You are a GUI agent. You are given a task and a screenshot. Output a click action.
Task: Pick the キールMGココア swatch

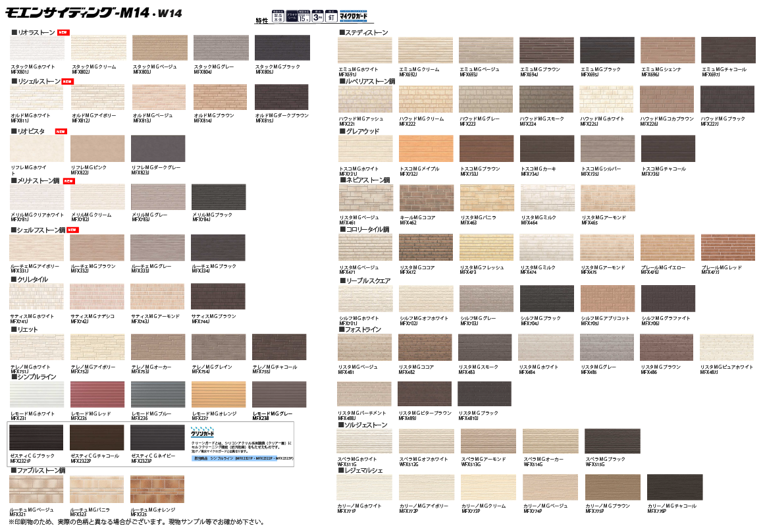coord(427,198)
